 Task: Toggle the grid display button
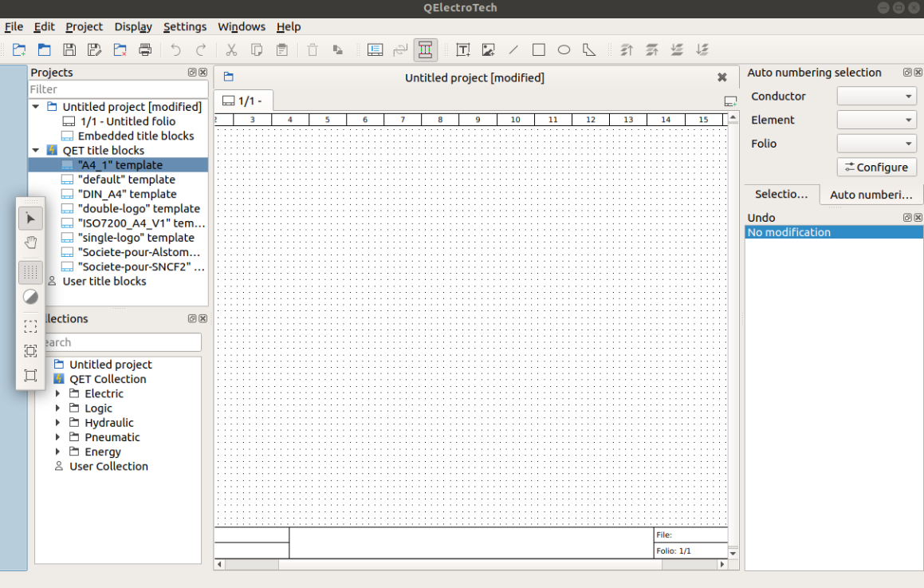click(30, 273)
